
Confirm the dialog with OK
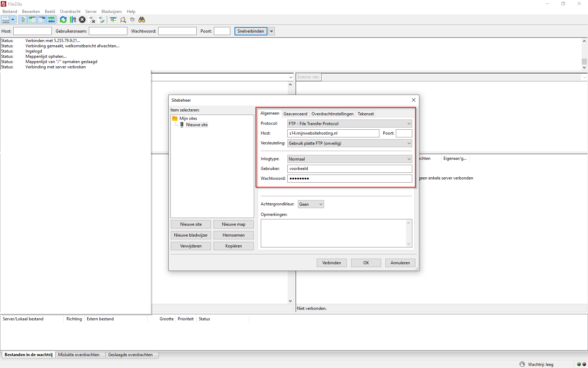pyautogui.click(x=366, y=263)
